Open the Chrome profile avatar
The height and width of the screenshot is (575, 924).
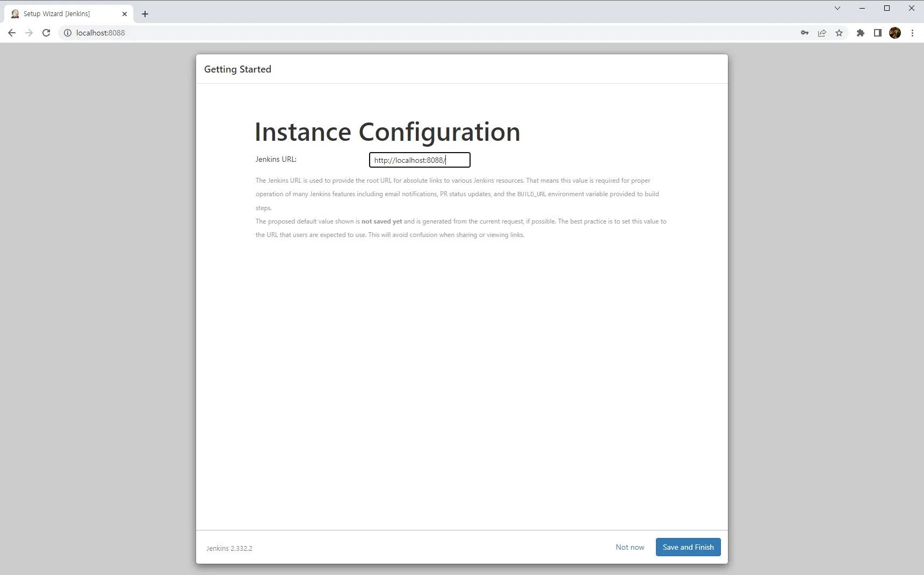point(895,33)
